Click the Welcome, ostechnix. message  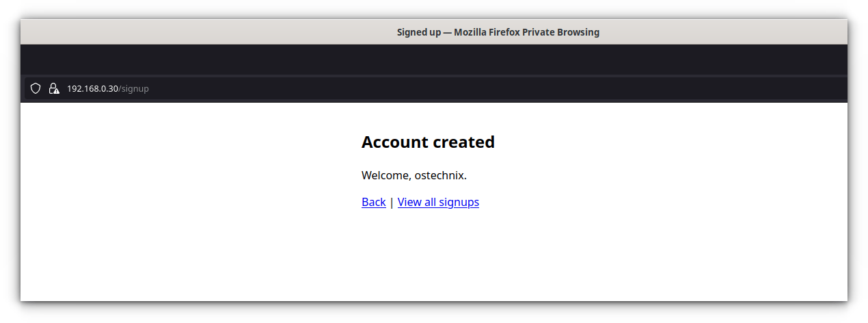click(414, 175)
